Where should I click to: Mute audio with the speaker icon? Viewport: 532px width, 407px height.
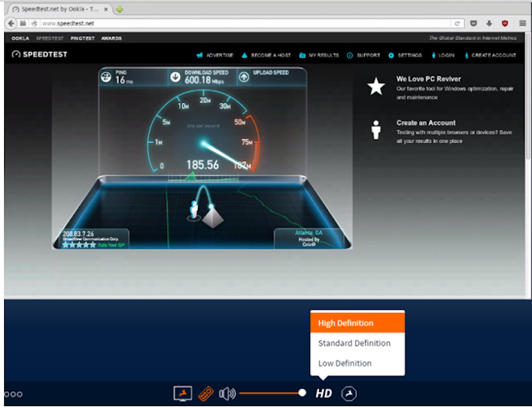(227, 394)
